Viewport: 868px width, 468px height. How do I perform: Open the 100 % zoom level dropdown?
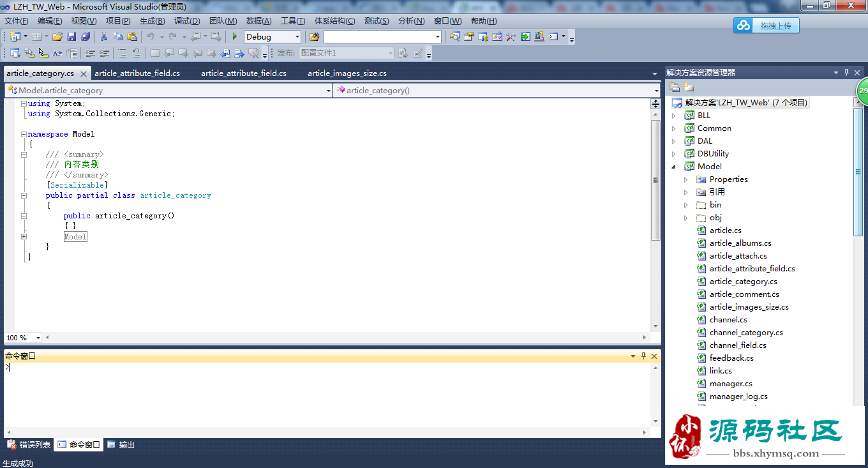point(23,338)
